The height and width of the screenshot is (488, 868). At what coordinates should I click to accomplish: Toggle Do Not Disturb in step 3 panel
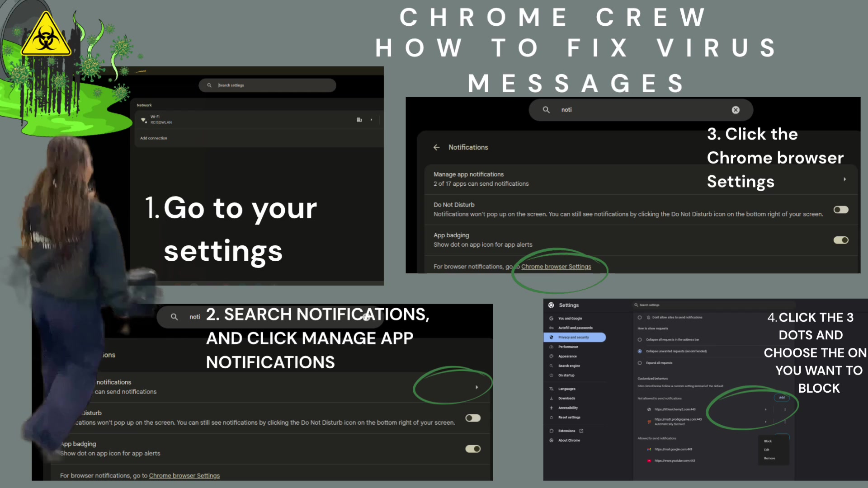841,210
